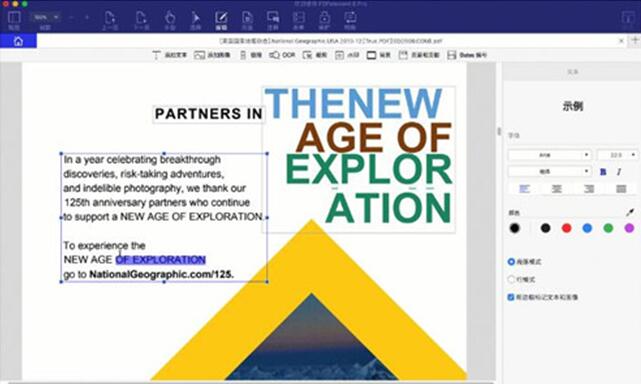Select the arrow selection tool
This screenshot has width=641, height=384.
pos(195,18)
